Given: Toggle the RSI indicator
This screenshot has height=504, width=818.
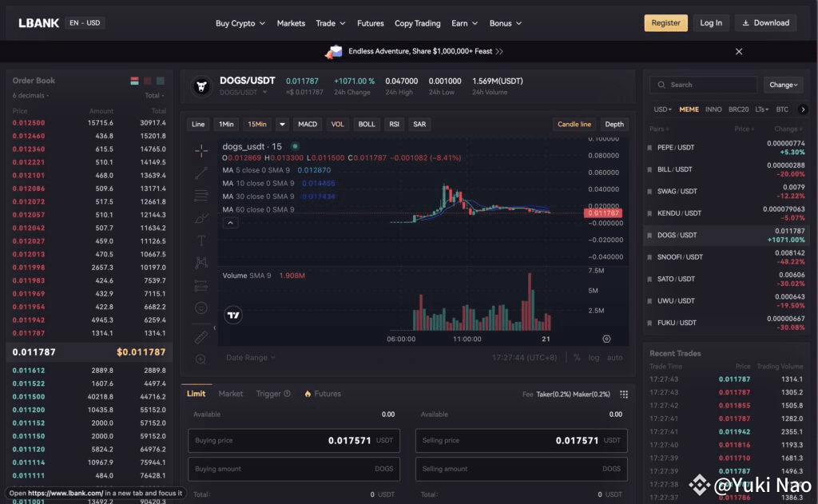Looking at the screenshot, I should 394,124.
